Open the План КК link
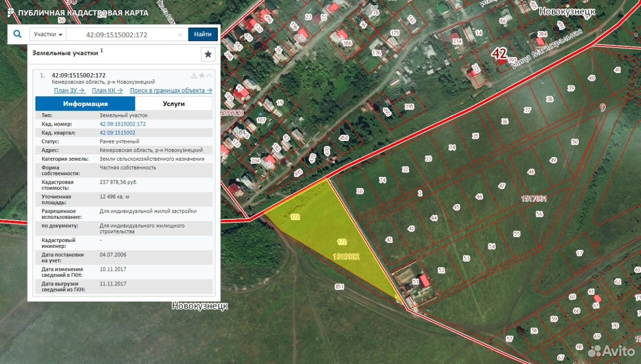The width and height of the screenshot is (641, 364). [x=108, y=91]
